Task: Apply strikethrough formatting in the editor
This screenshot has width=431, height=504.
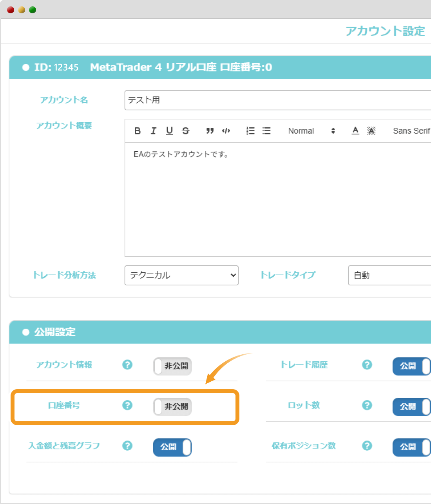Action: point(185,131)
